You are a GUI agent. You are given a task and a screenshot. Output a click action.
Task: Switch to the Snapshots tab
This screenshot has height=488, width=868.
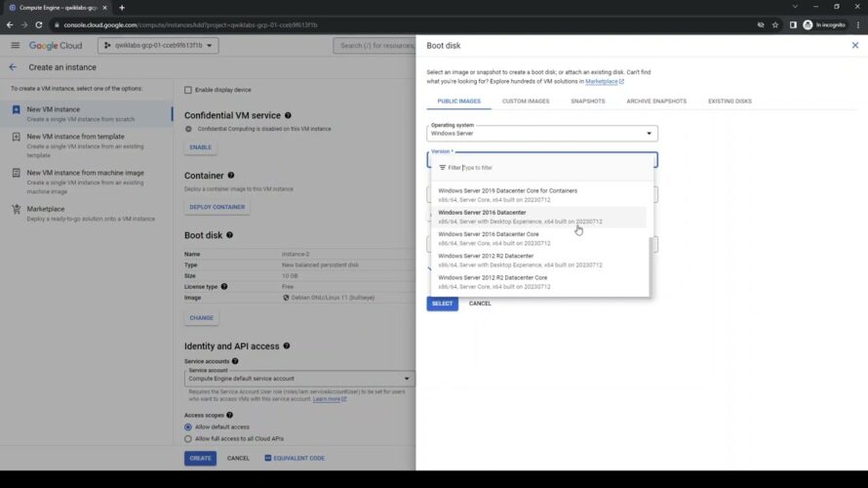[x=588, y=102]
